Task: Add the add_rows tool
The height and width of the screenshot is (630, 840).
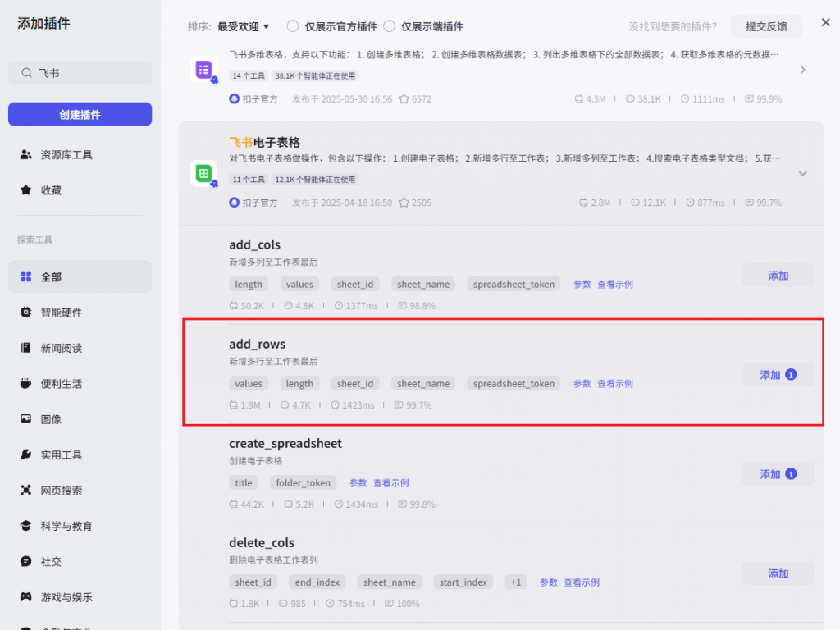Action: click(x=778, y=375)
